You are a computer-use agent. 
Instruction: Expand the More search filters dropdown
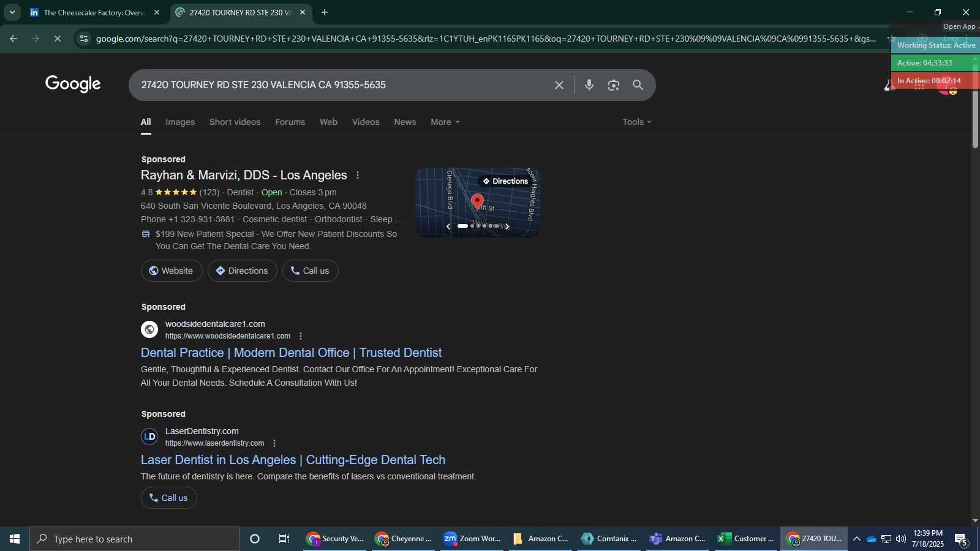coord(445,122)
